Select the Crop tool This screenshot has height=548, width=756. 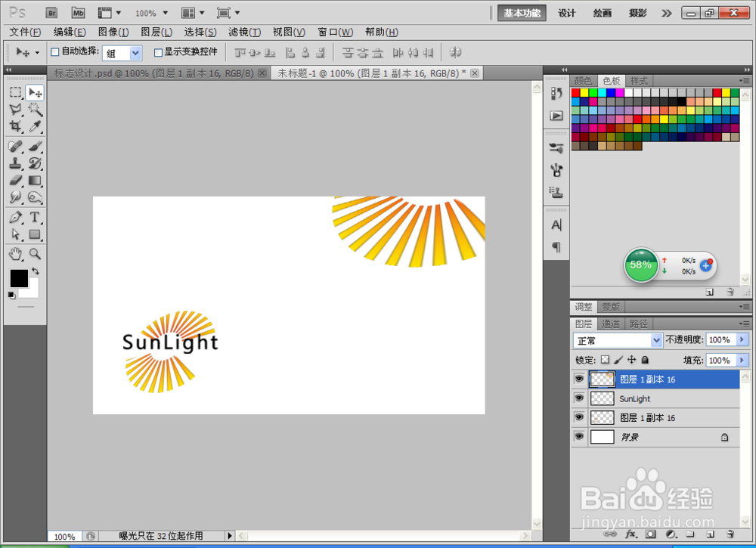pos(15,126)
